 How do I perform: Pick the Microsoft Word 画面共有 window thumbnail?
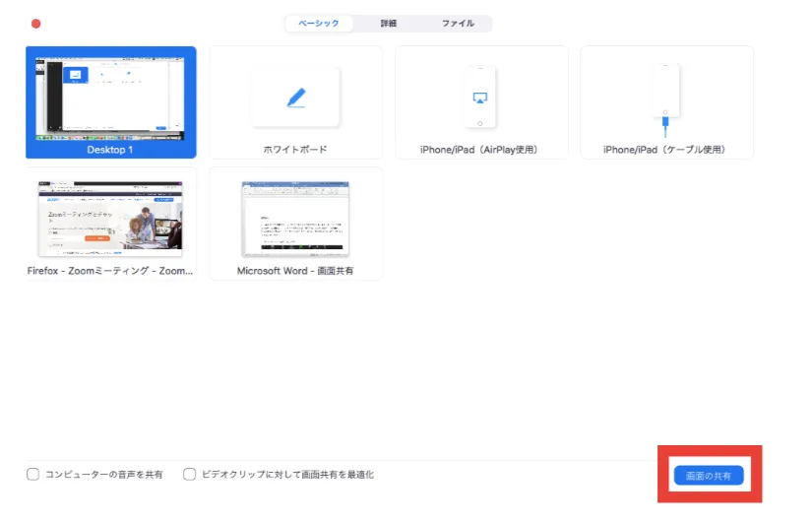coord(295,219)
